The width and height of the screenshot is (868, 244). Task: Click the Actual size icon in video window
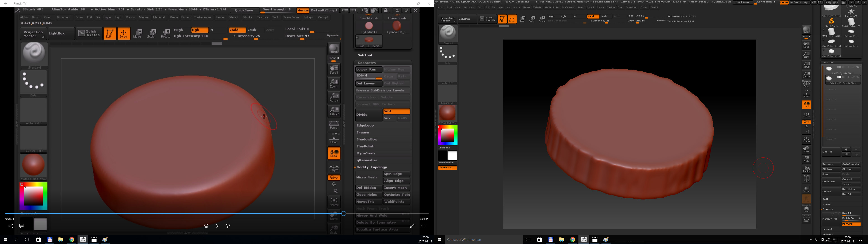pos(334,97)
